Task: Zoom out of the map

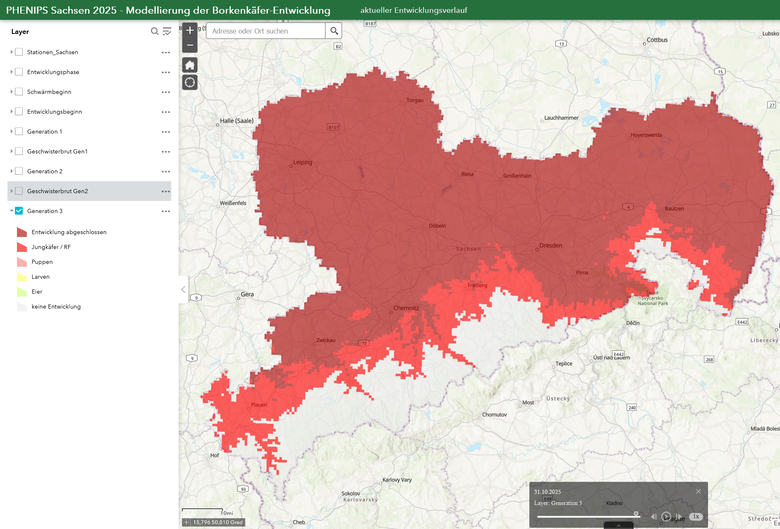Action: [190, 45]
